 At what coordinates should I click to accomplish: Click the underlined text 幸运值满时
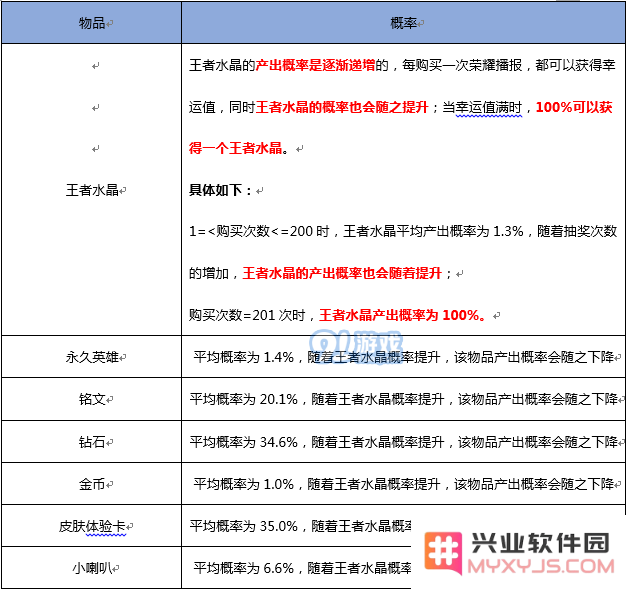pos(489,107)
